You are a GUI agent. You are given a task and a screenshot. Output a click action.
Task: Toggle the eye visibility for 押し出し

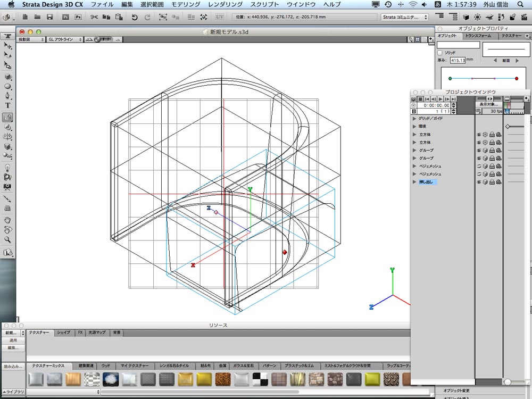(479, 182)
